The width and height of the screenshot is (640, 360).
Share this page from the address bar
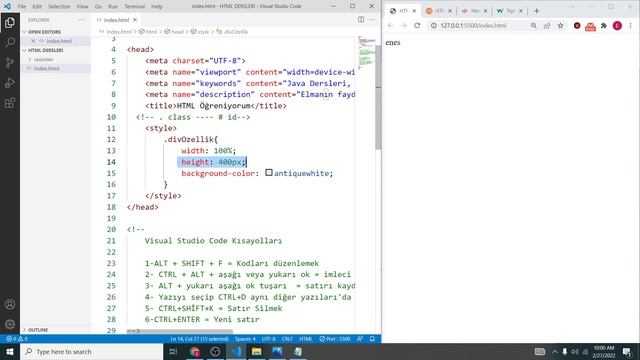547,25
